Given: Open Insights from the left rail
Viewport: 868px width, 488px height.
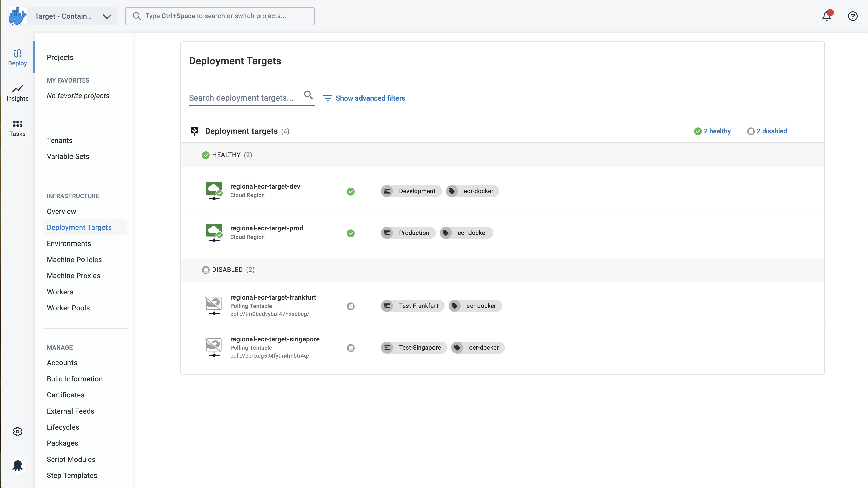Looking at the screenshot, I should pos(17,93).
